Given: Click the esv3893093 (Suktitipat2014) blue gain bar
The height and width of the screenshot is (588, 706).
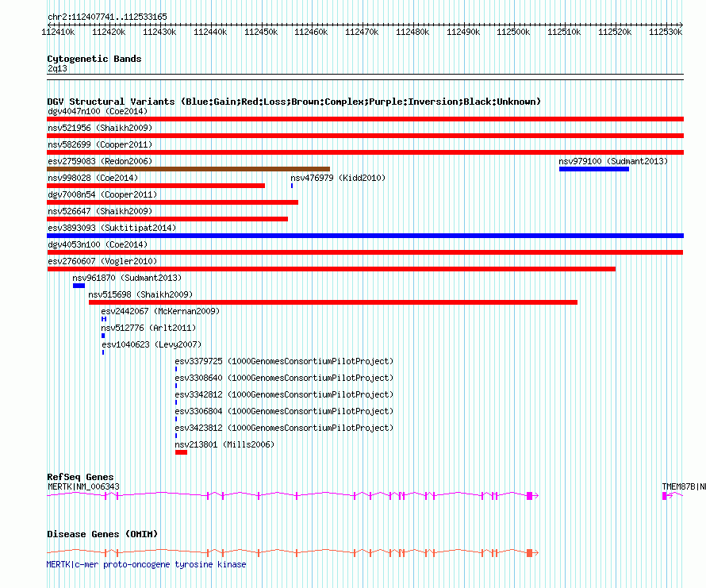Looking at the screenshot, I should click(365, 236).
